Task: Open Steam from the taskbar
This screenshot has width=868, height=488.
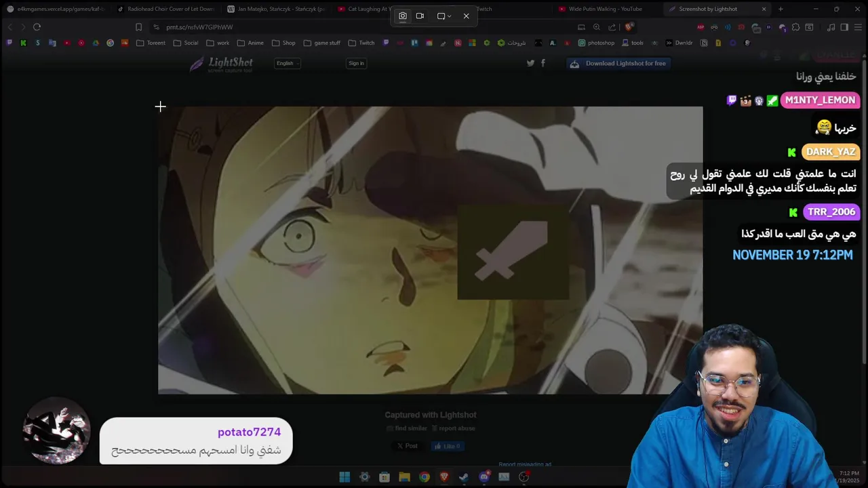Action: pos(464,477)
